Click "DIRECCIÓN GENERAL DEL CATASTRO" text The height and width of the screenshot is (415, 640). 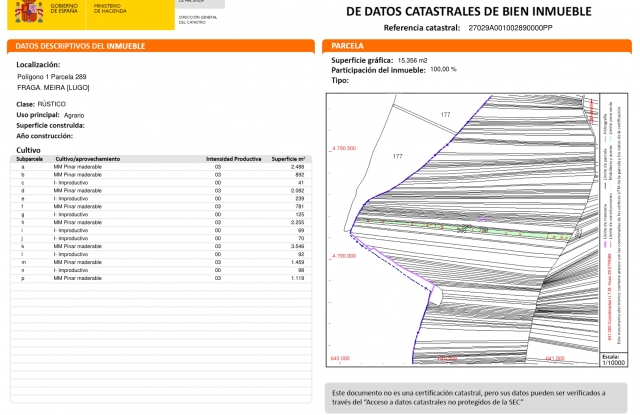point(198,20)
